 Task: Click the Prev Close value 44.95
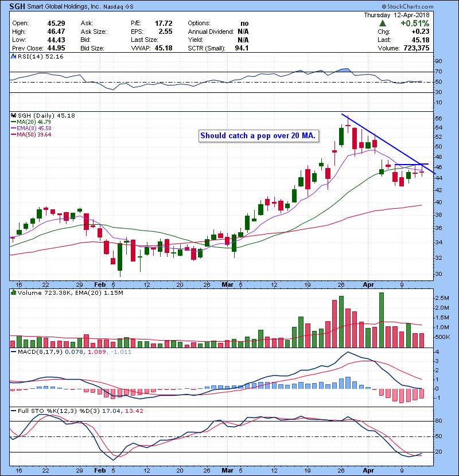(x=56, y=48)
